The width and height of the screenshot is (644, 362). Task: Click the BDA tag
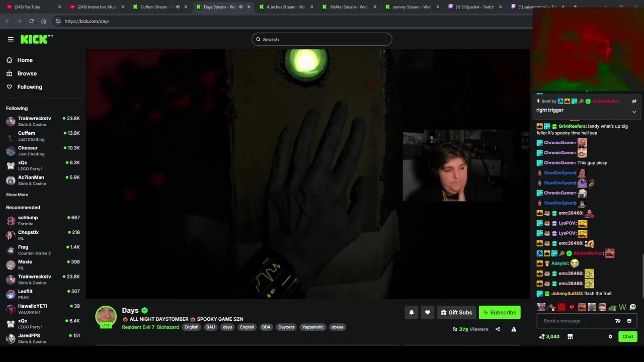266,327
